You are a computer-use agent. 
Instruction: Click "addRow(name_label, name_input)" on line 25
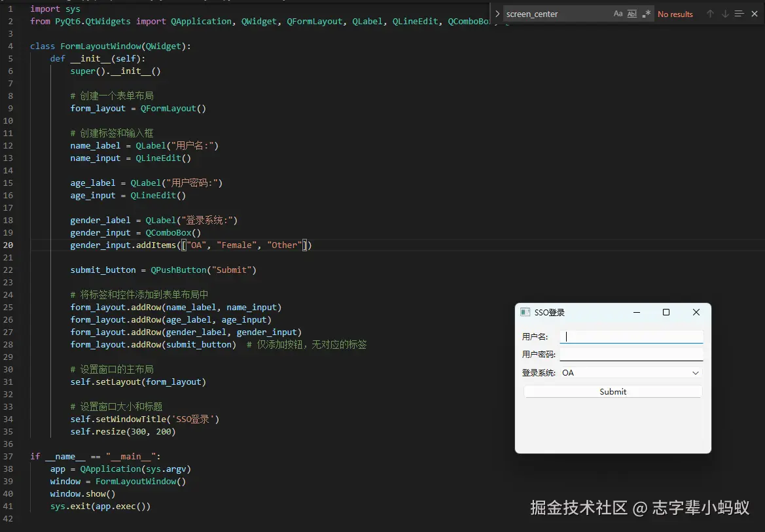point(206,308)
